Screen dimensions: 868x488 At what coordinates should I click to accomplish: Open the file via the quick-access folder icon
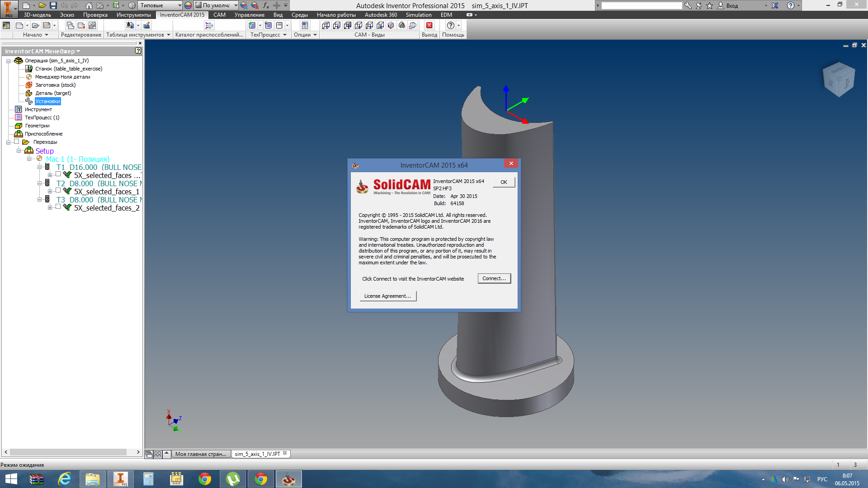coord(42,5)
